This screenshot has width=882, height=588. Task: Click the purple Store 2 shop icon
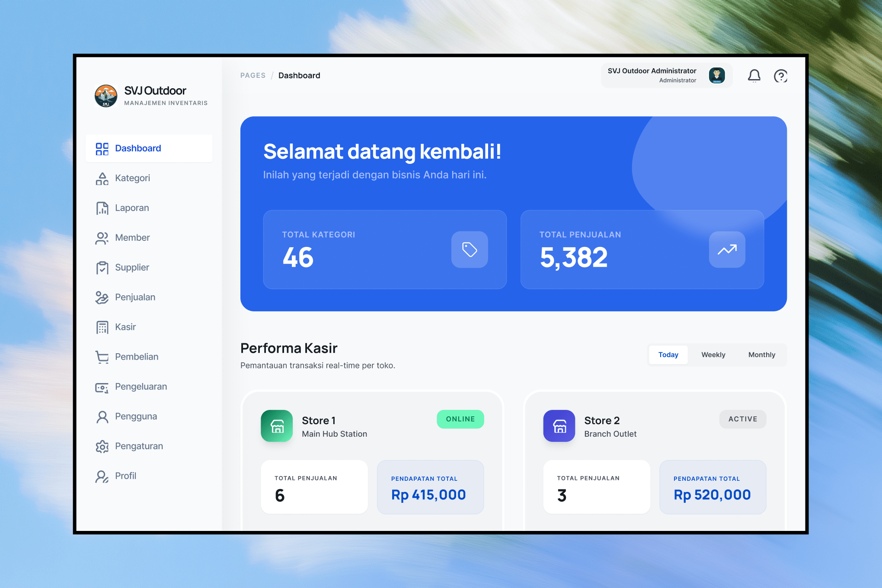pyautogui.click(x=559, y=426)
